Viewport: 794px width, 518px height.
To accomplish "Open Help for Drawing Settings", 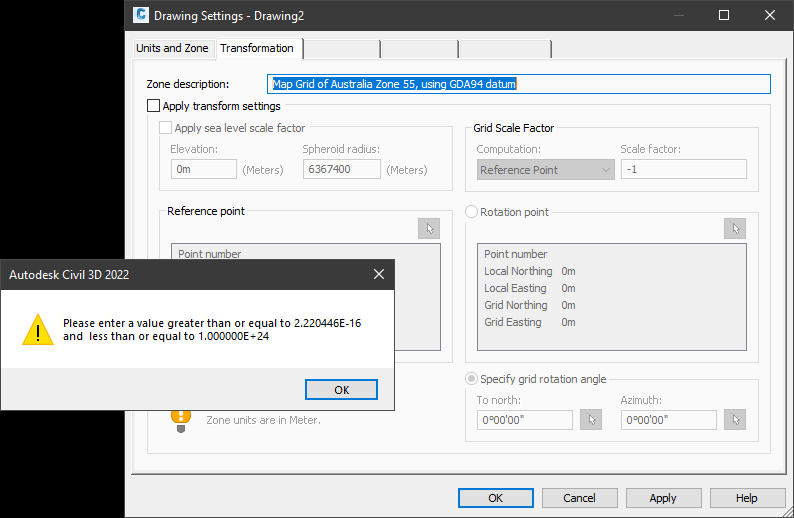I will click(x=747, y=498).
